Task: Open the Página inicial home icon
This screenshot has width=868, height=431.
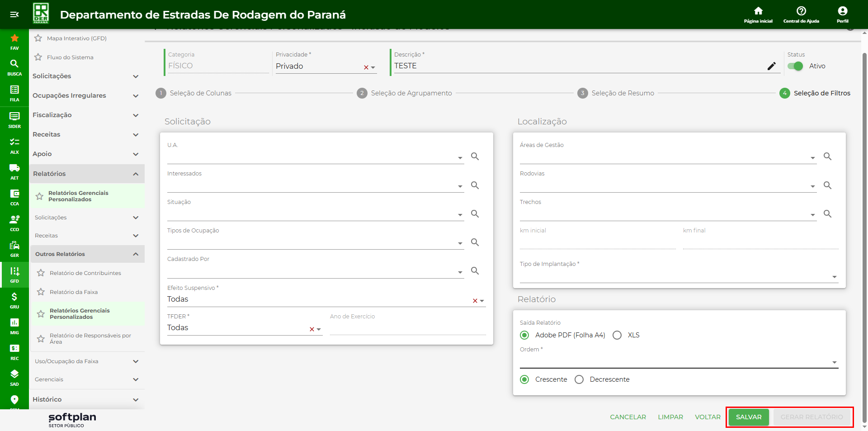Action: (x=758, y=11)
